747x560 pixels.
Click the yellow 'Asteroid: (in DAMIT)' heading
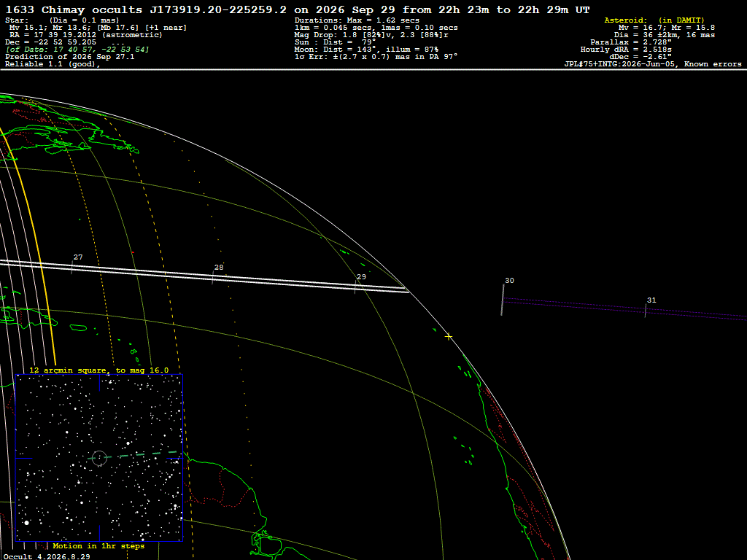pos(654,20)
